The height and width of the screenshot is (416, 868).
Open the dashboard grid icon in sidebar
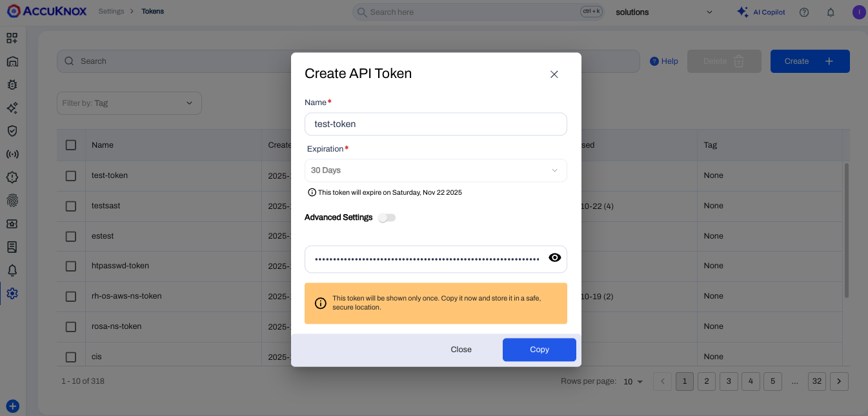tap(12, 38)
